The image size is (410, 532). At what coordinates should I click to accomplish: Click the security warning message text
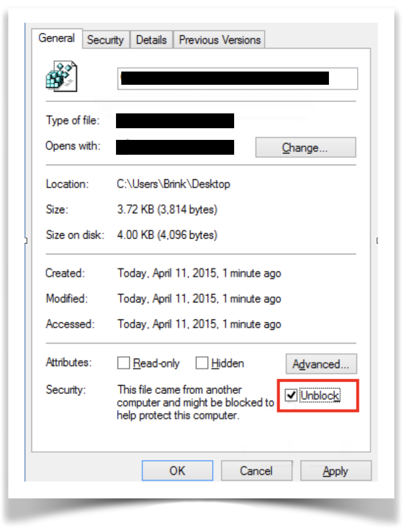coord(195,402)
